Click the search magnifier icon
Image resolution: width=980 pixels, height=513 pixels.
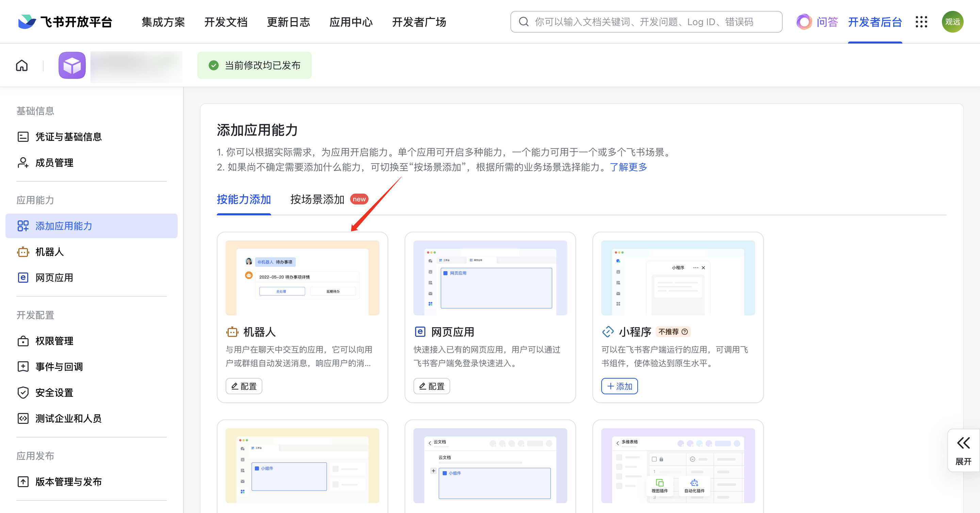[x=523, y=22]
